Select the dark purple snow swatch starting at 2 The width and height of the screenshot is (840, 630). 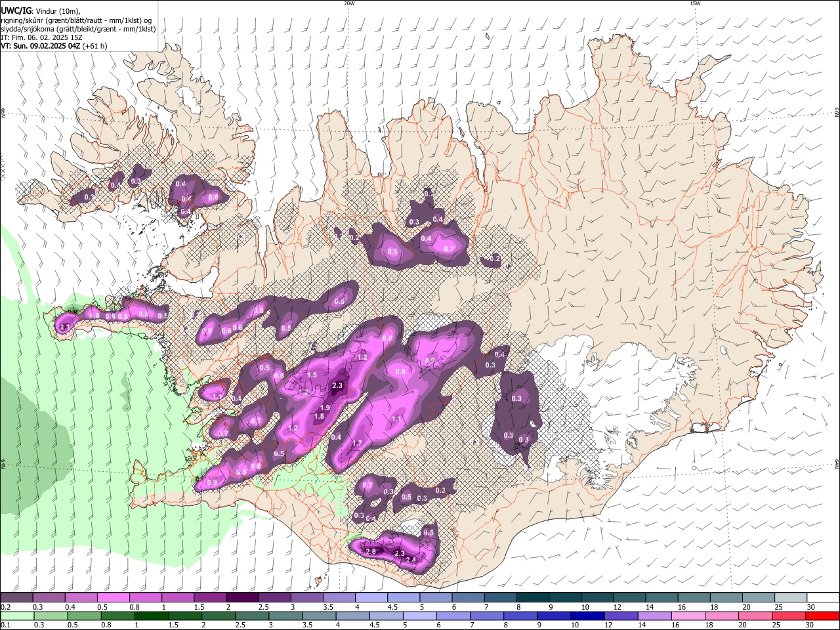click(242, 598)
